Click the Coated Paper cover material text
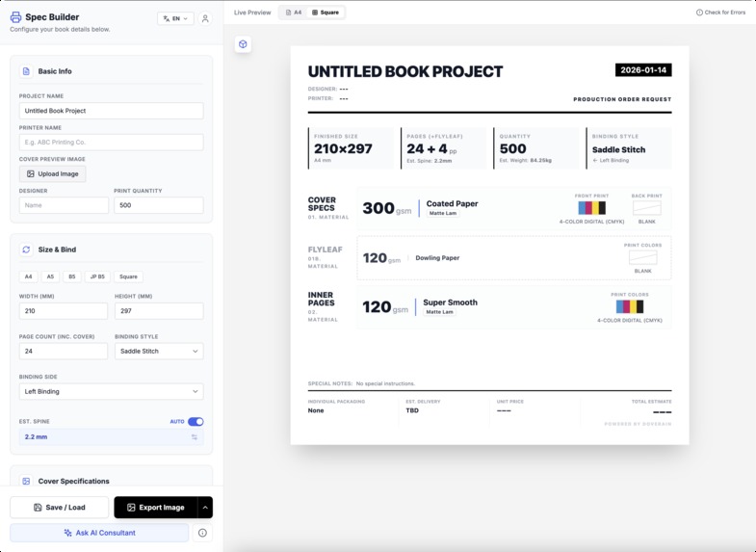 [x=453, y=204]
